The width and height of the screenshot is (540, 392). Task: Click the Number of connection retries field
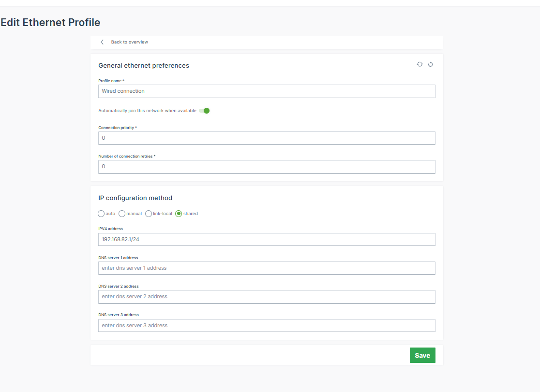point(266,166)
